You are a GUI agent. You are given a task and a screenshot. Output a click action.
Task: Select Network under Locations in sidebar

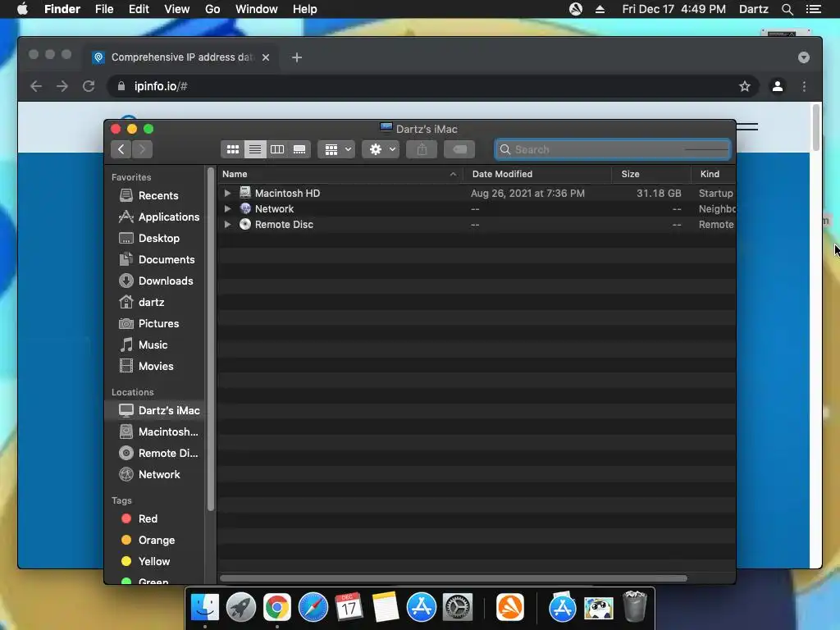click(x=155, y=475)
